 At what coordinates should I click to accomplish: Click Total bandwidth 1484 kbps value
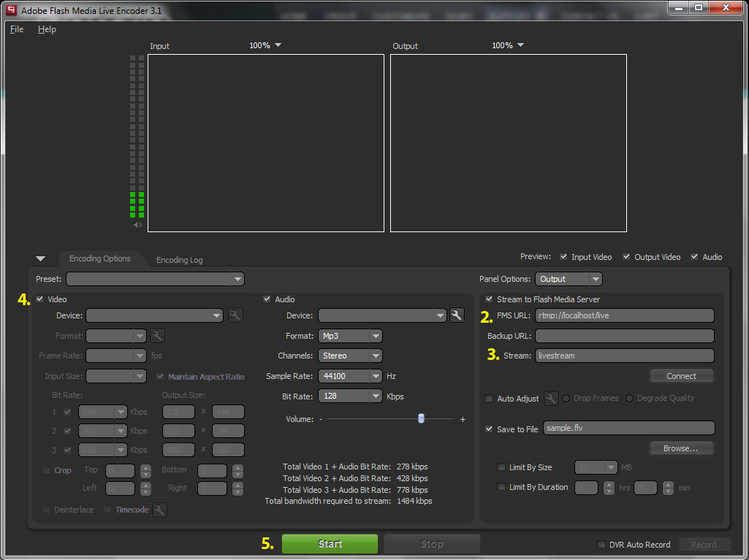414,502
